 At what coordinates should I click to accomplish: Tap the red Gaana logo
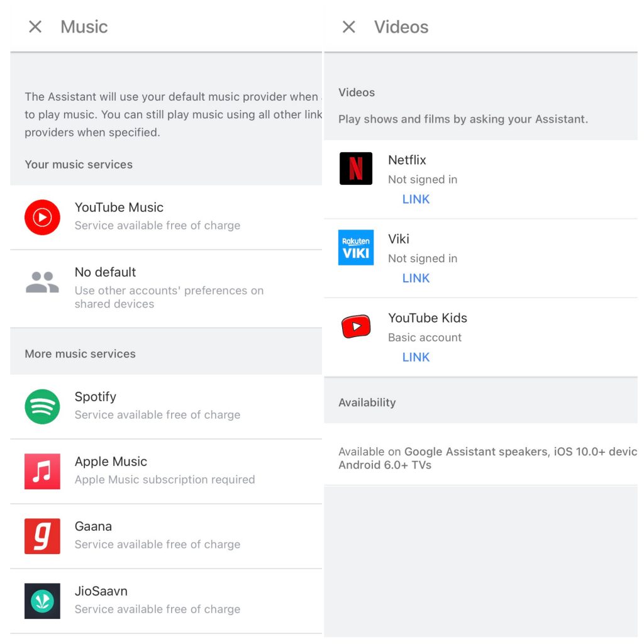coord(42,536)
